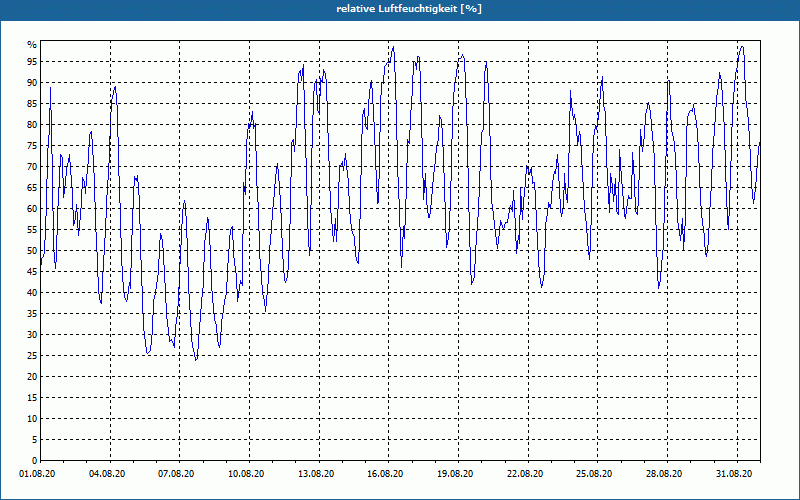Click the chart title 'relative Luftfeuchtigkeit [%]'
This screenshot has width=800, height=500.
click(x=409, y=9)
